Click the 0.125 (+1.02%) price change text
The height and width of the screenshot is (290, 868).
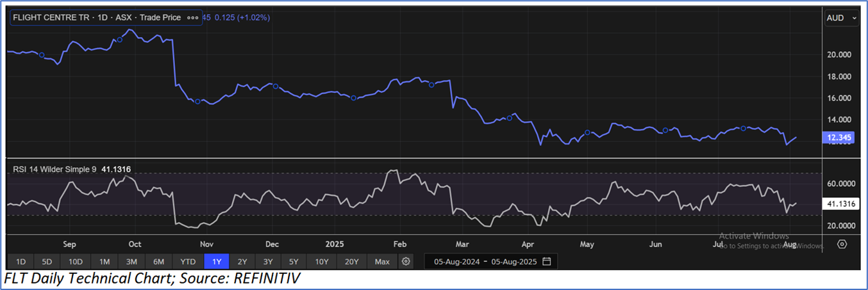[x=242, y=18]
